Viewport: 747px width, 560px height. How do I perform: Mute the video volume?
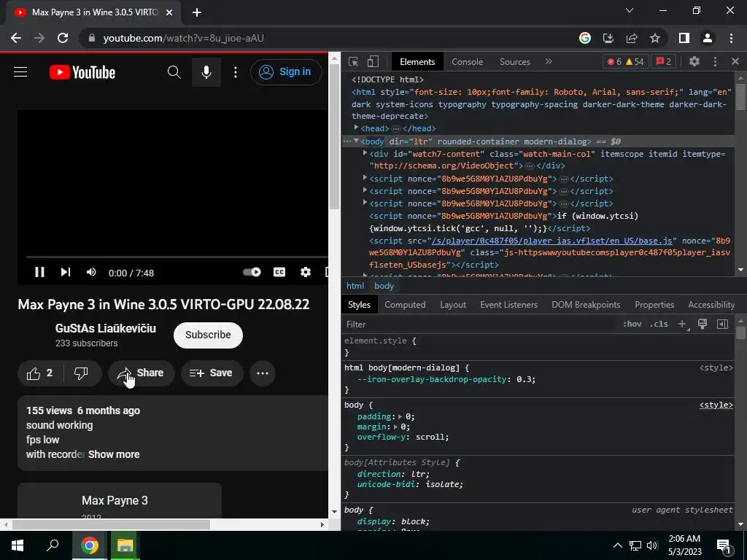(x=91, y=272)
